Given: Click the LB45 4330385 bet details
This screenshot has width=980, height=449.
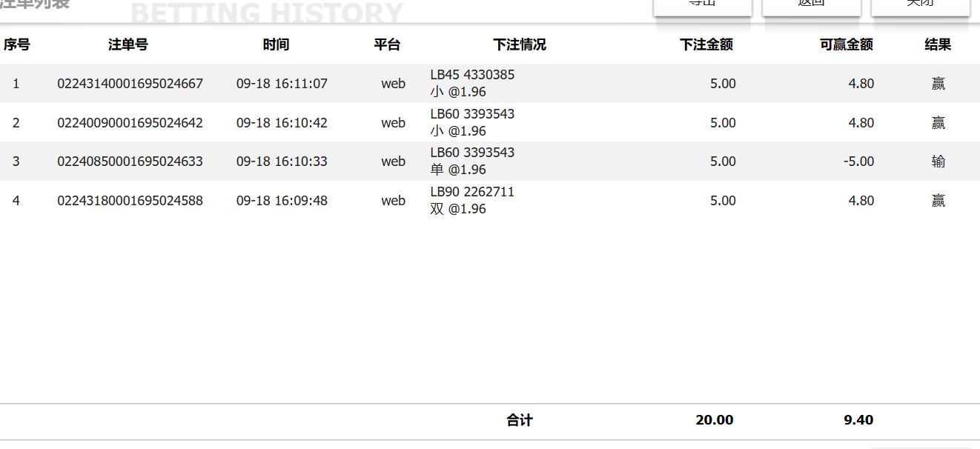Looking at the screenshot, I should (472, 75).
